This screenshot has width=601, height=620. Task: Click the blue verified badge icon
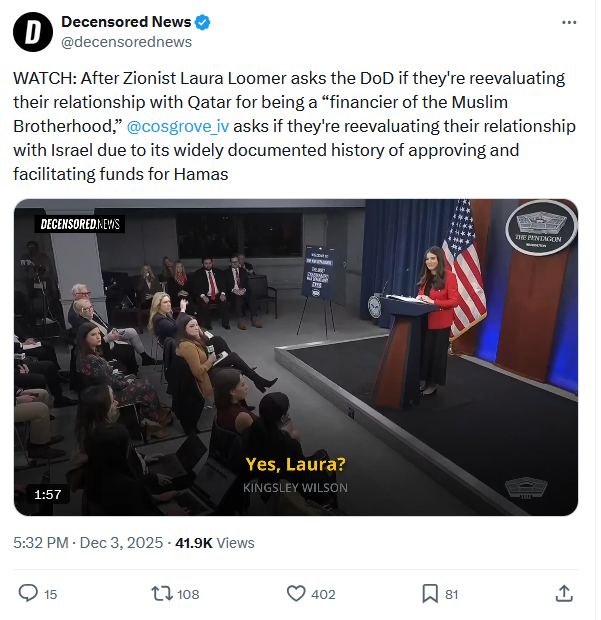(200, 22)
